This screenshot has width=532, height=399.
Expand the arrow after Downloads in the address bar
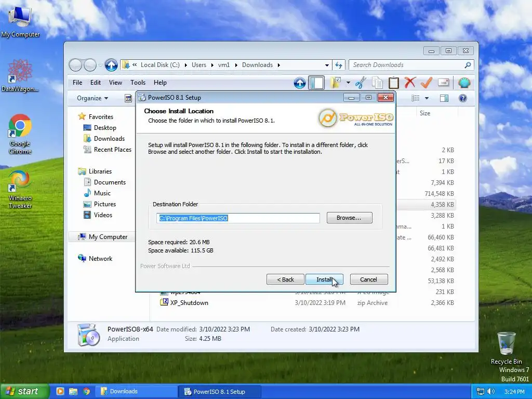pyautogui.click(x=278, y=65)
